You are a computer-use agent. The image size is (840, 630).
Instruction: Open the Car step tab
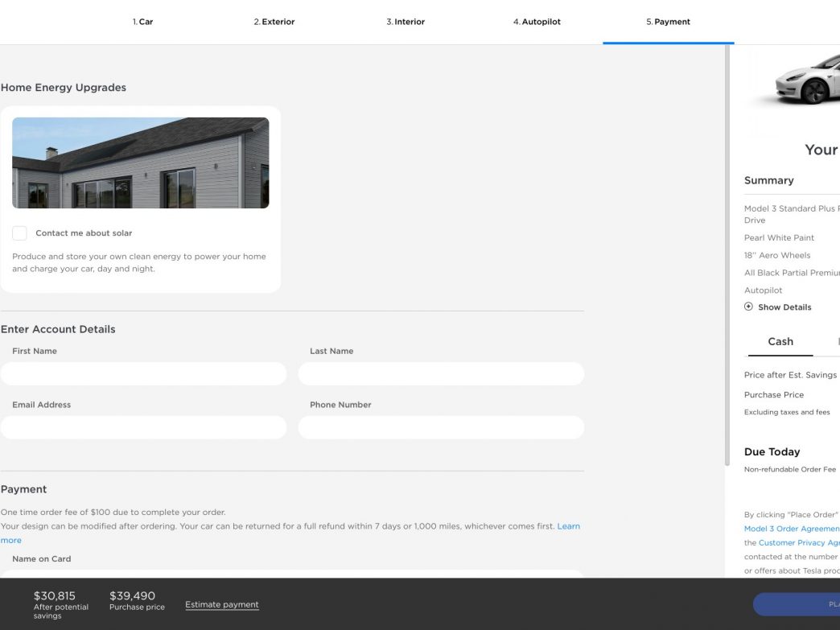pos(143,22)
